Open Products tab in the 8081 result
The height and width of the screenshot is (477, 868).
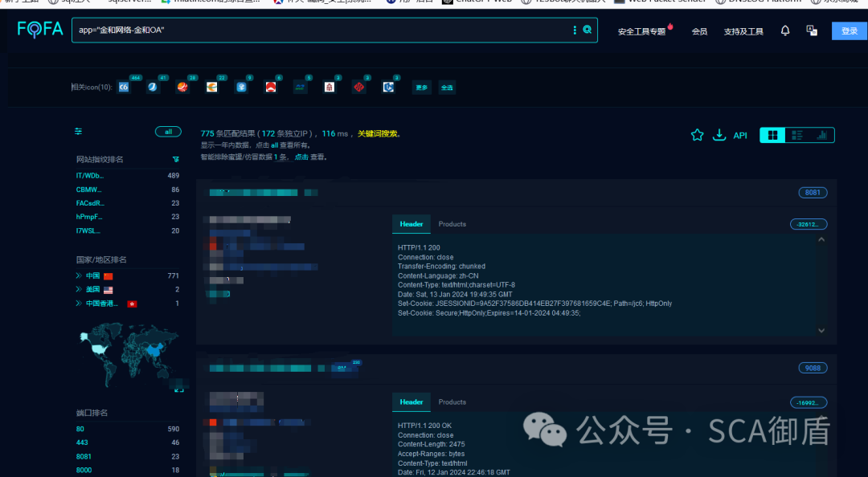tap(452, 224)
